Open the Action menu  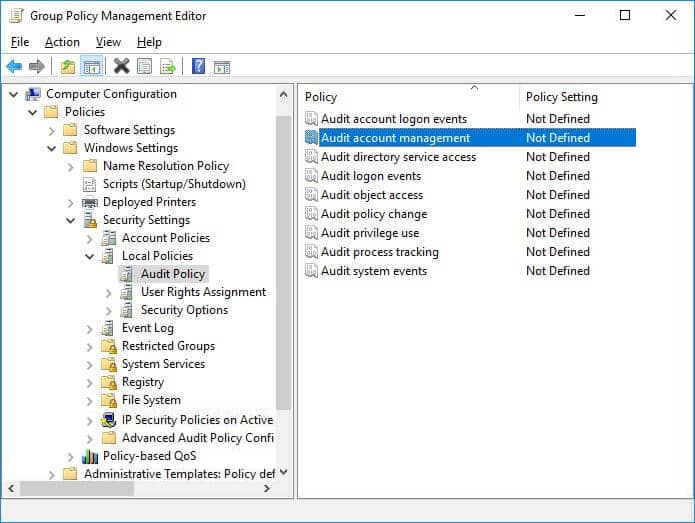(x=62, y=42)
